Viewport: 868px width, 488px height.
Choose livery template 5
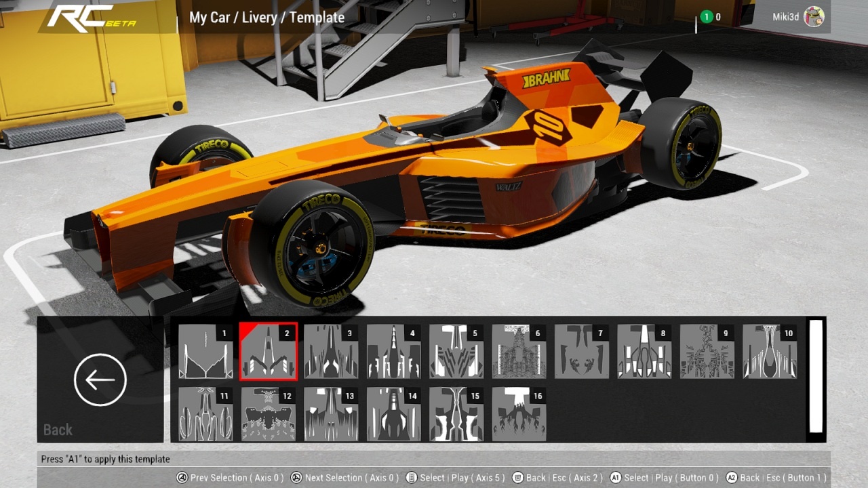pyautogui.click(x=456, y=351)
